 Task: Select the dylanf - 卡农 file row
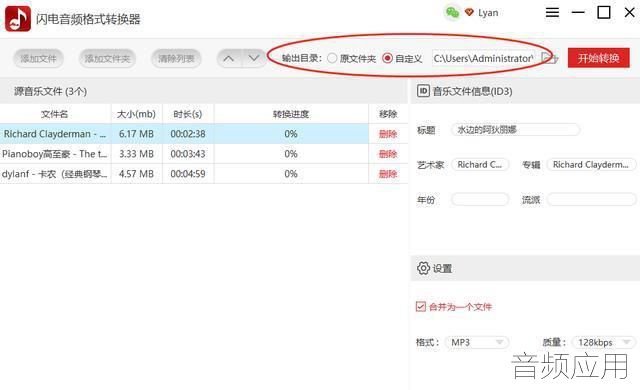204,174
